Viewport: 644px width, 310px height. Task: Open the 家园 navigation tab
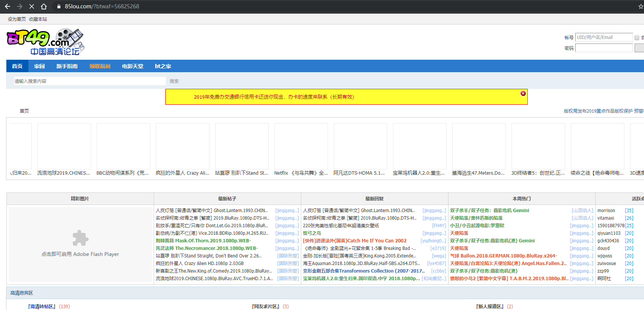tap(39, 66)
